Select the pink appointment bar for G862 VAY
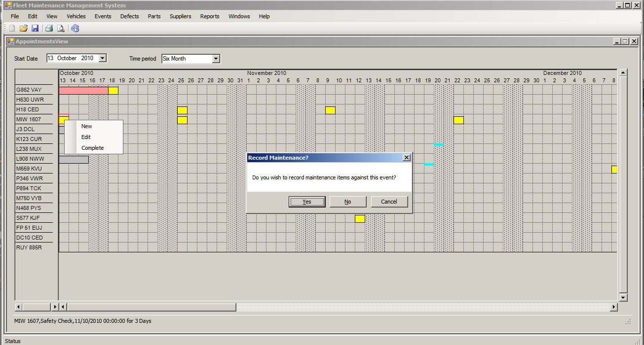This screenshot has height=345, width=644. pyautogui.click(x=83, y=90)
